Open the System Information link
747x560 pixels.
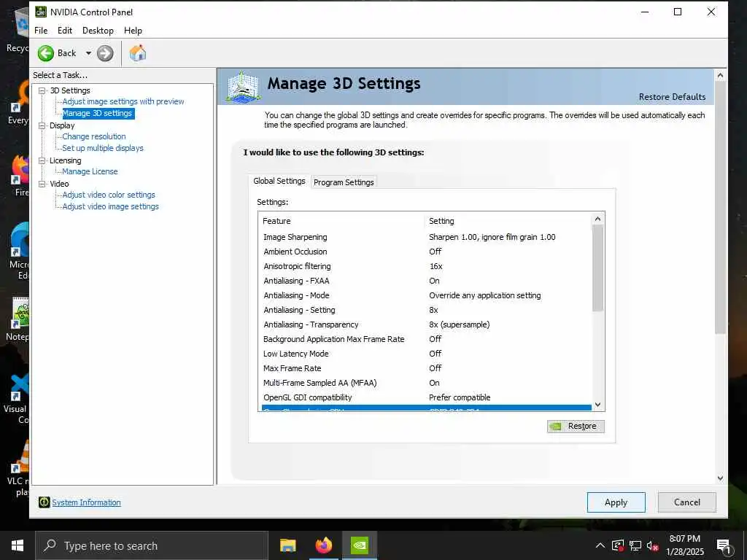[x=86, y=502]
